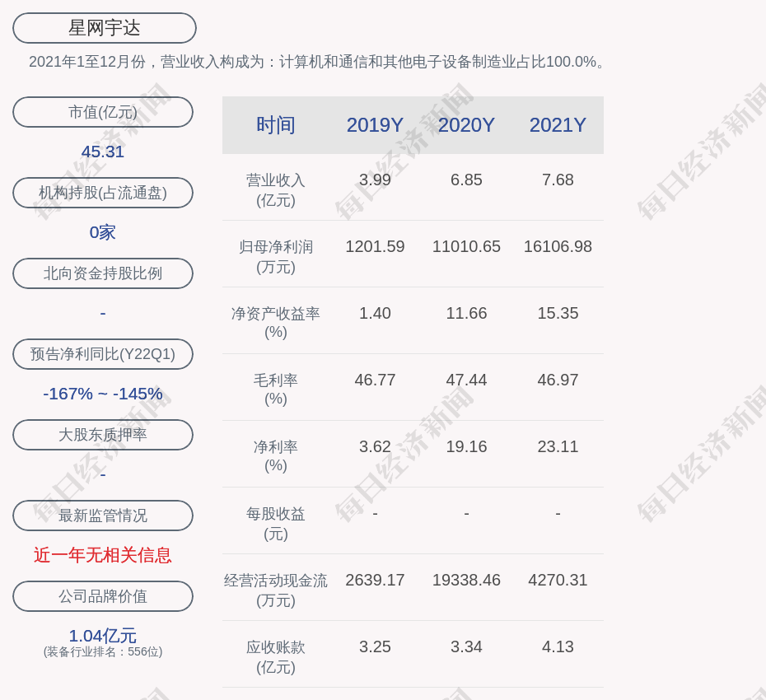Click gross margin value 47.44
The width and height of the screenshot is (766, 700).
[x=466, y=380]
